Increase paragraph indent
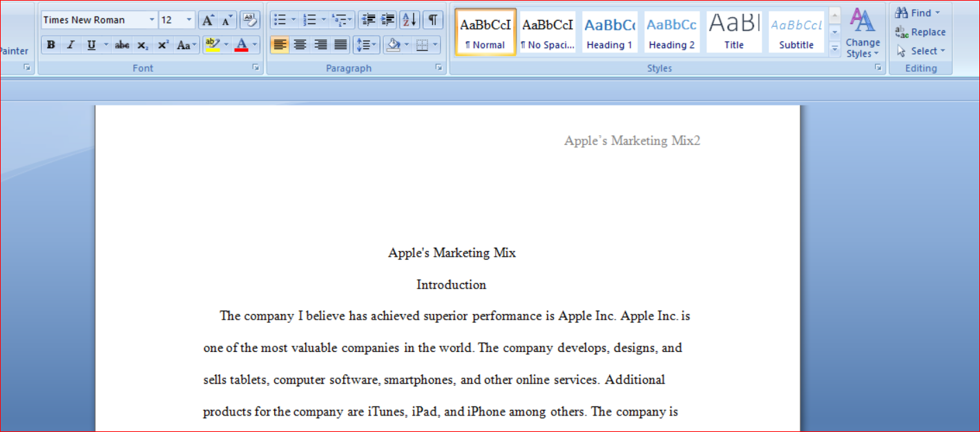The width and height of the screenshot is (980, 432). 388,19
